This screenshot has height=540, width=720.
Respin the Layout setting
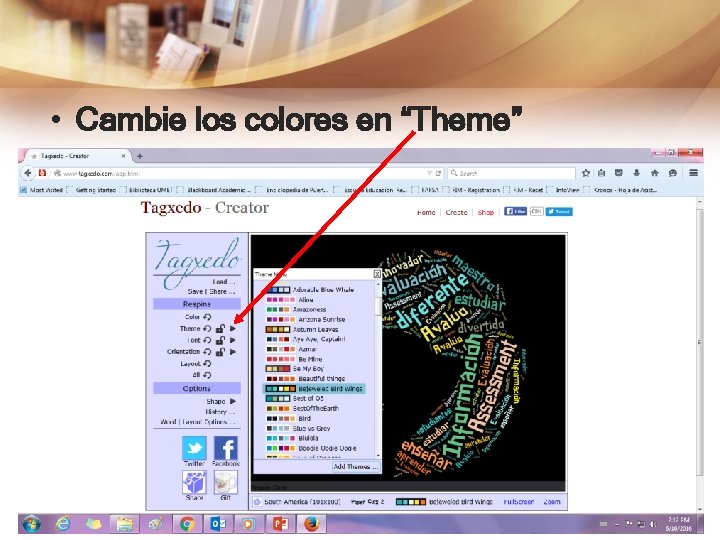tap(208, 363)
